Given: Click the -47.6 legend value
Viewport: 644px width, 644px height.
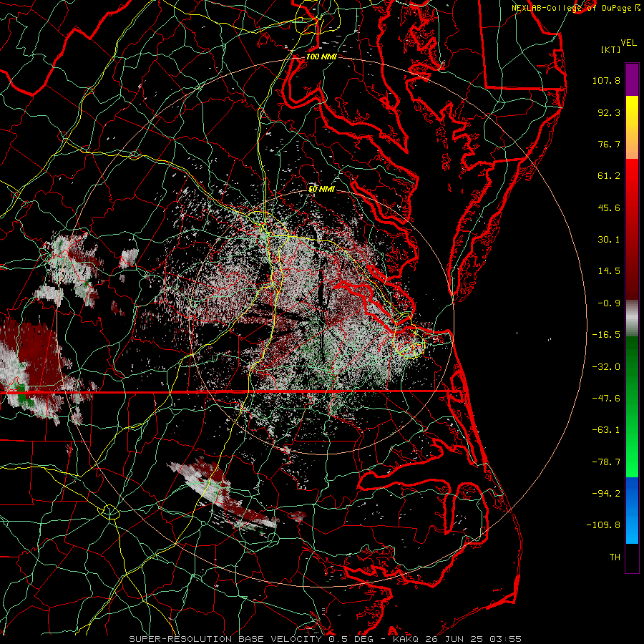Looking at the screenshot, I should pyautogui.click(x=606, y=399).
